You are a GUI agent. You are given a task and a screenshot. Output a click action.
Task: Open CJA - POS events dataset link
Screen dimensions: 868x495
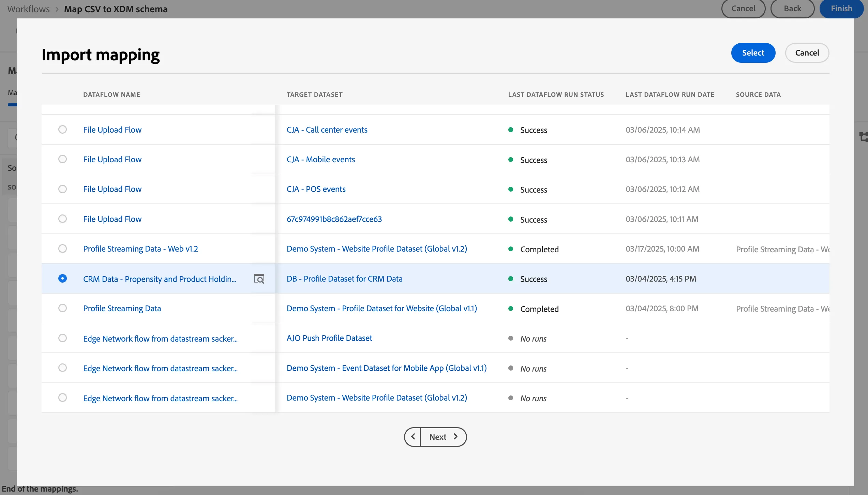(316, 189)
